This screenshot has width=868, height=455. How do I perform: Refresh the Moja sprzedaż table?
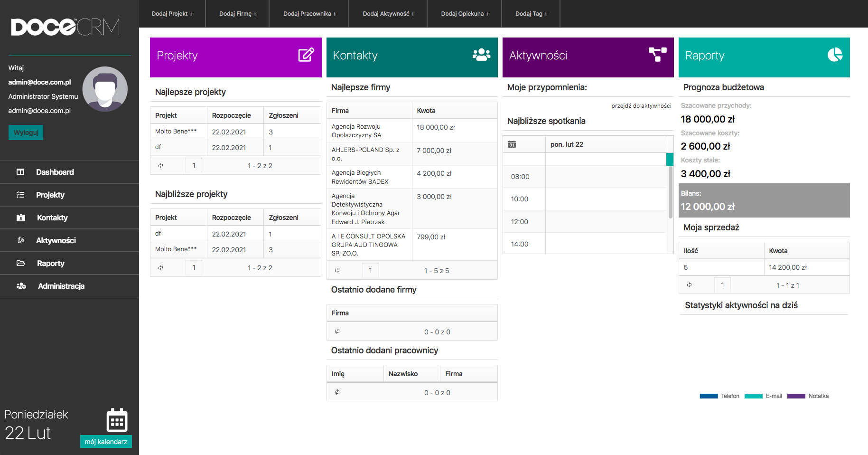pyautogui.click(x=690, y=285)
